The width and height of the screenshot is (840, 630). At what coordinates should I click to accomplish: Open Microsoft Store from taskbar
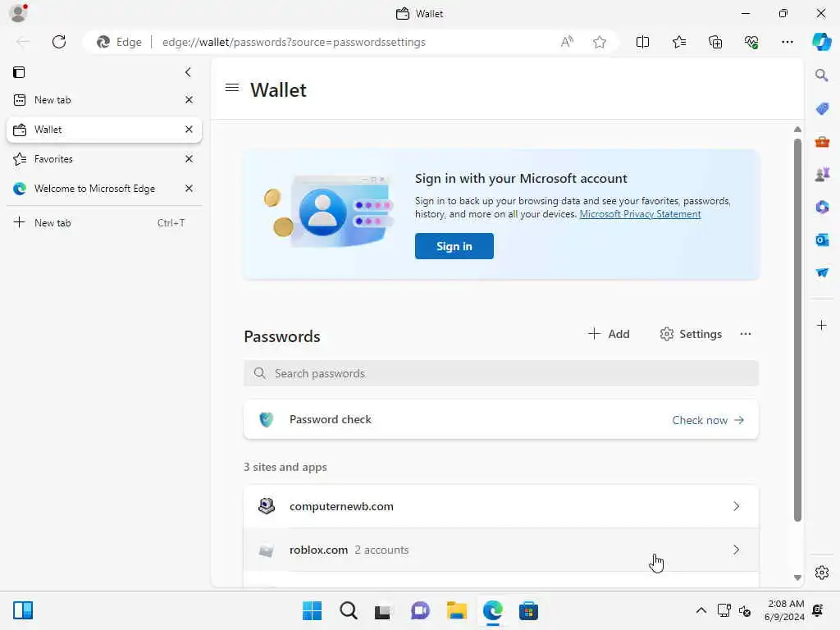tap(528, 610)
